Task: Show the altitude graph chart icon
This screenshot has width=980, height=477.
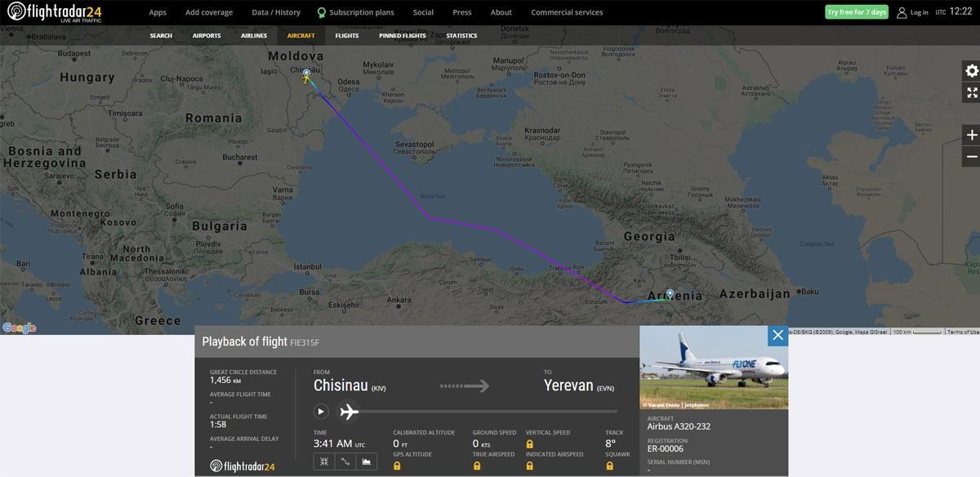Action: click(x=367, y=461)
